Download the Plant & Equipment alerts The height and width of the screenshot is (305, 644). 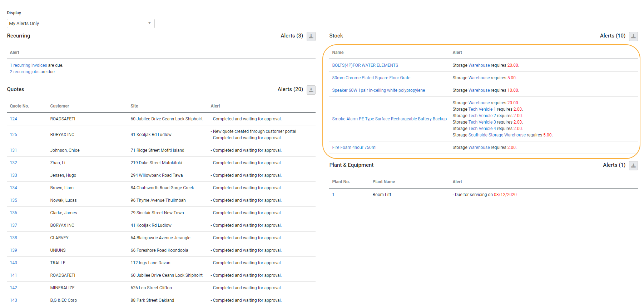(633, 166)
